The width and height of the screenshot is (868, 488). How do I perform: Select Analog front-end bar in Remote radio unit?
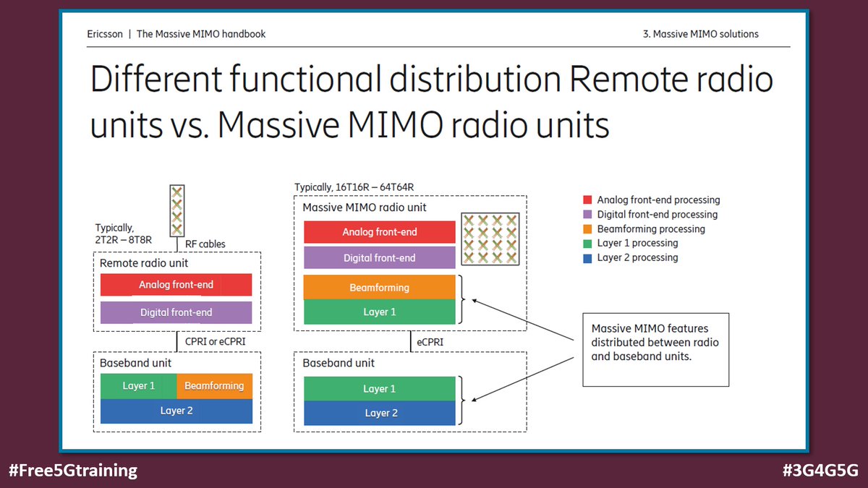pos(176,285)
